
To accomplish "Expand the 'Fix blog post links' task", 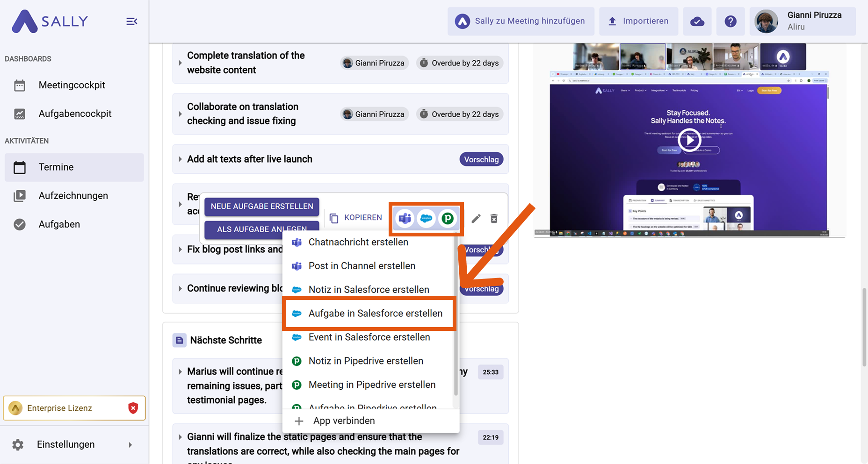I will 180,250.
